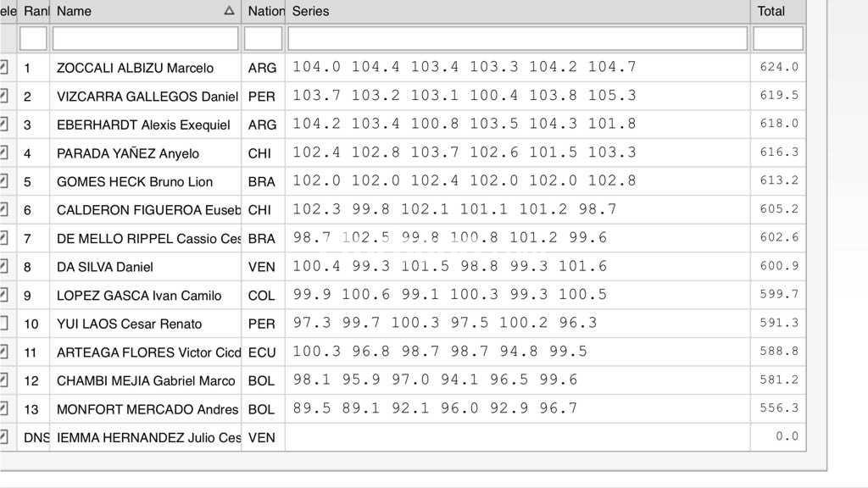
Task: Toggle checkbox for IEMMA HERNANDEZ DNS row
Action: (x=4, y=437)
